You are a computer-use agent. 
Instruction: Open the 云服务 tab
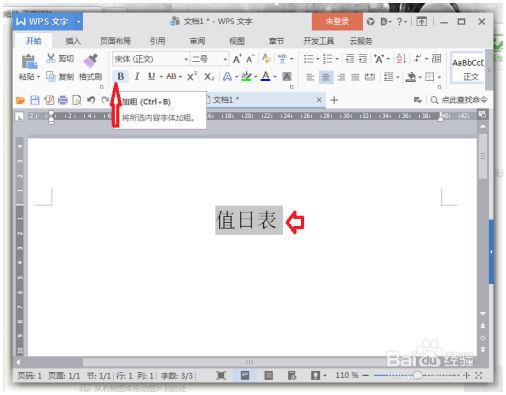pyautogui.click(x=361, y=41)
